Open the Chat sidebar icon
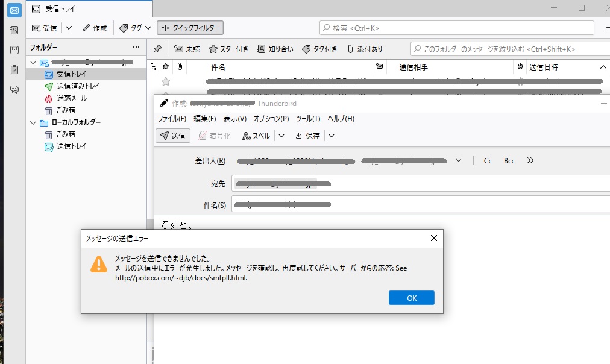610x364 pixels. point(14,90)
